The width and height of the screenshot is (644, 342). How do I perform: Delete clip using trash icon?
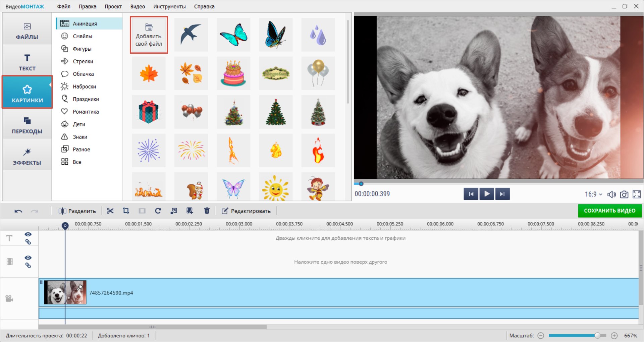pyautogui.click(x=207, y=211)
